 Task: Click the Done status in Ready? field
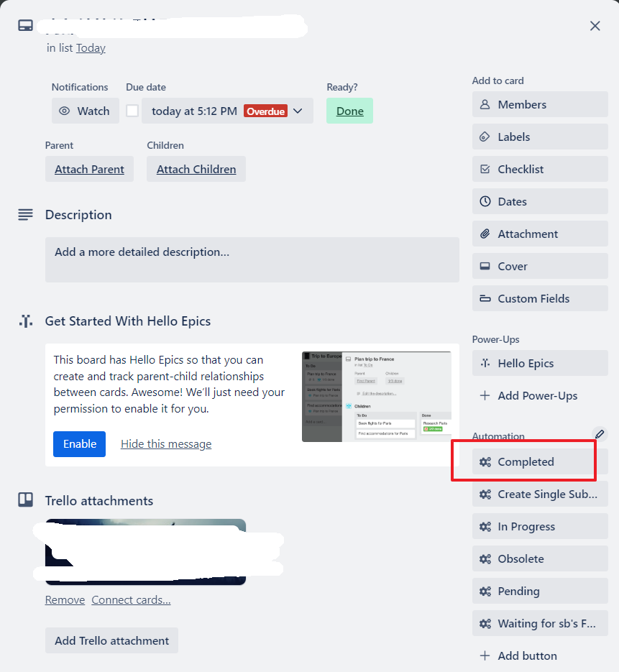click(x=350, y=111)
